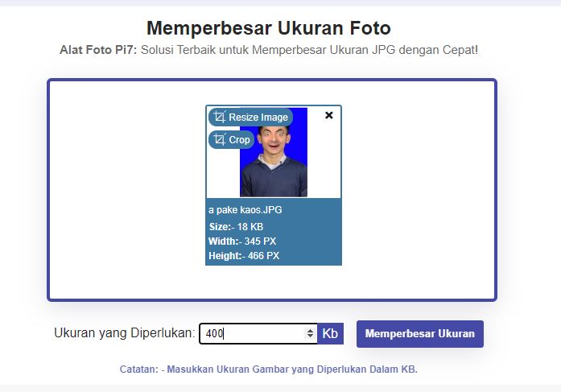This screenshot has height=392, width=561.
Task: Click the file name a pake kaos.JPG
Action: [245, 210]
